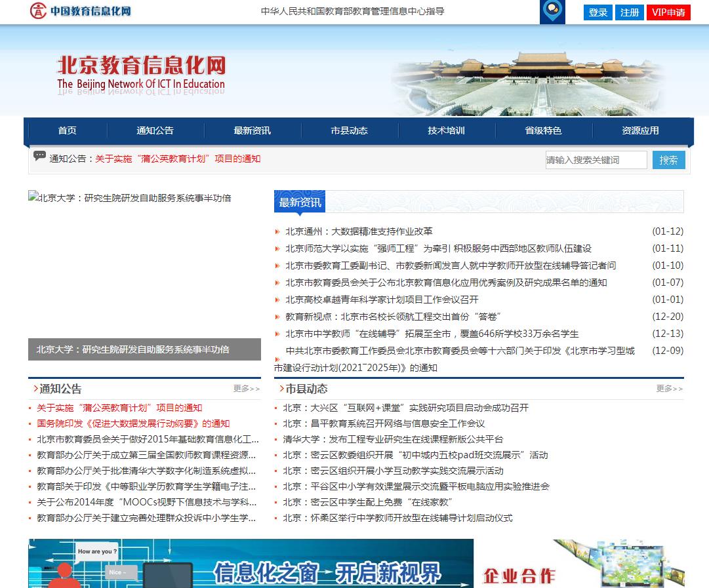Click the 通知公告 section heading

(60, 389)
